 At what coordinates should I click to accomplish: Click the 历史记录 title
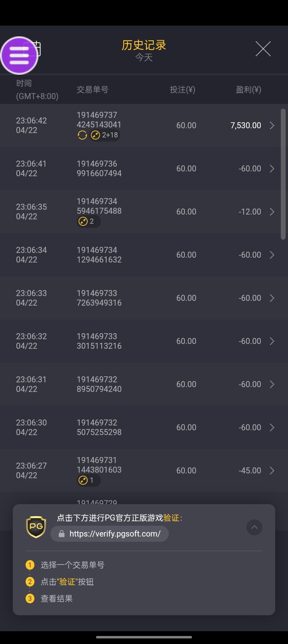(144, 45)
